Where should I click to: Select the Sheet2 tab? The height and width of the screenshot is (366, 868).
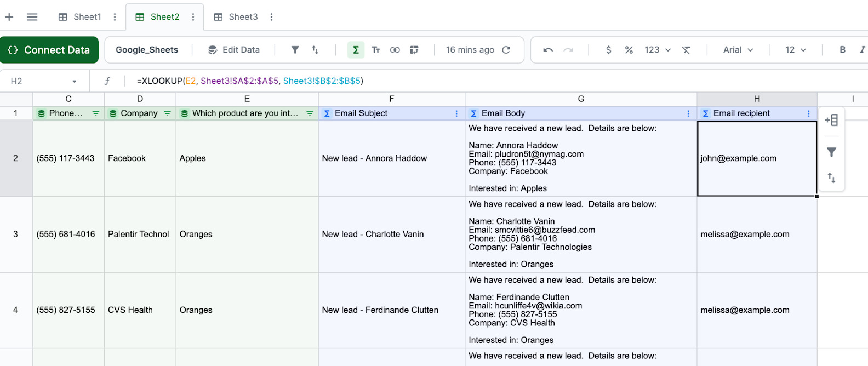click(x=158, y=17)
